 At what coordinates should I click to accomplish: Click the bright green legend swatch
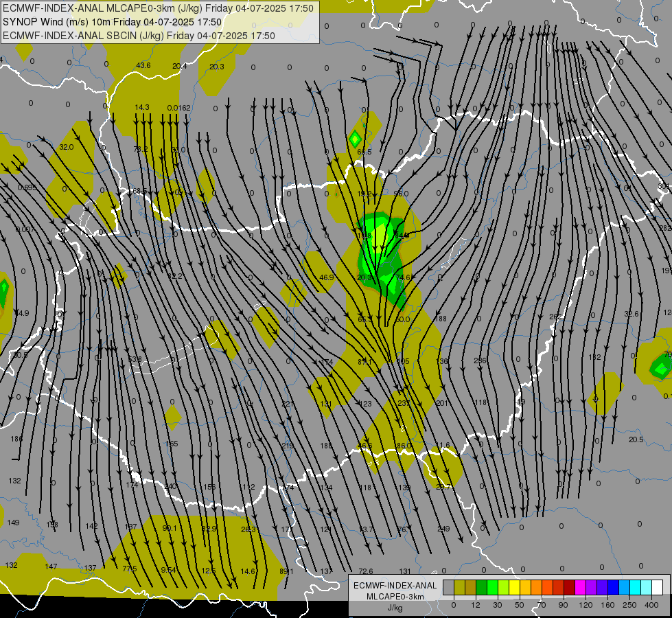tap(492, 587)
